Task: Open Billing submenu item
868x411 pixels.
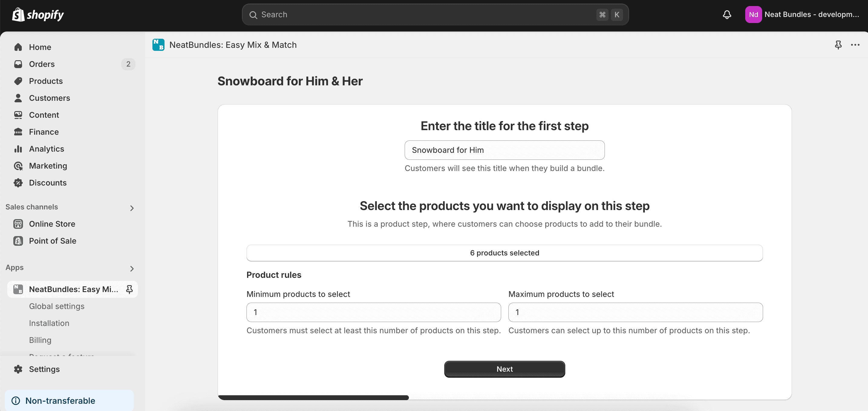Action: pyautogui.click(x=40, y=340)
